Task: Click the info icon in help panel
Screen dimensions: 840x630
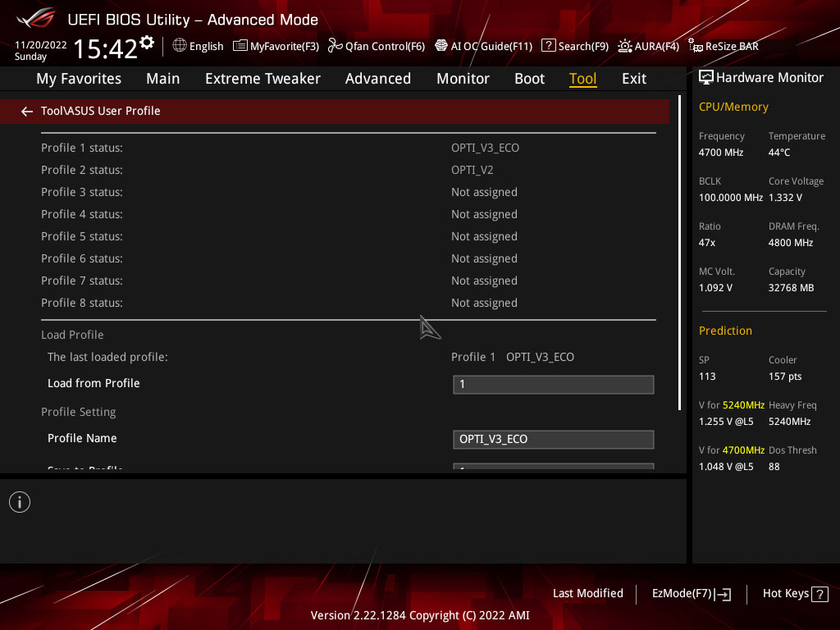Action: 20,502
